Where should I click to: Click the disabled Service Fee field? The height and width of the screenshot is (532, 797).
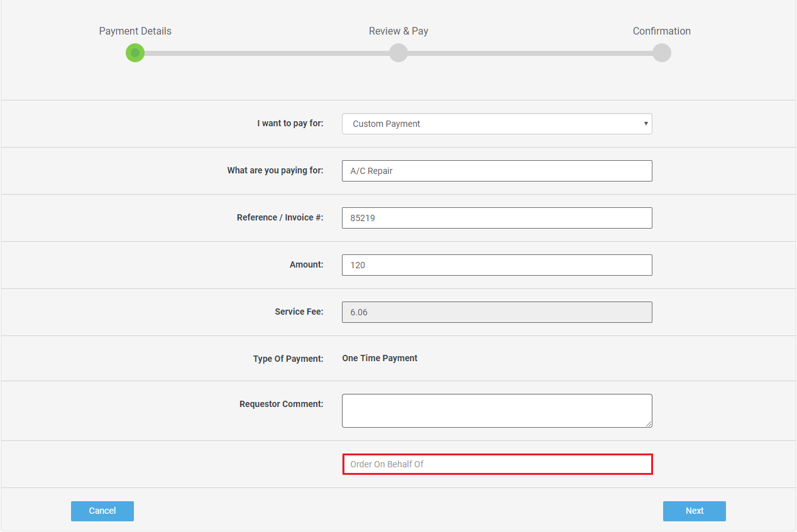coord(497,312)
